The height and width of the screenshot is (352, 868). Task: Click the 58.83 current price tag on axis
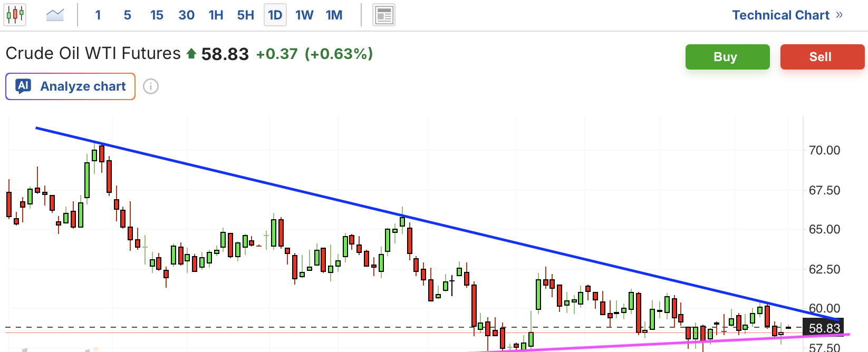(824, 328)
